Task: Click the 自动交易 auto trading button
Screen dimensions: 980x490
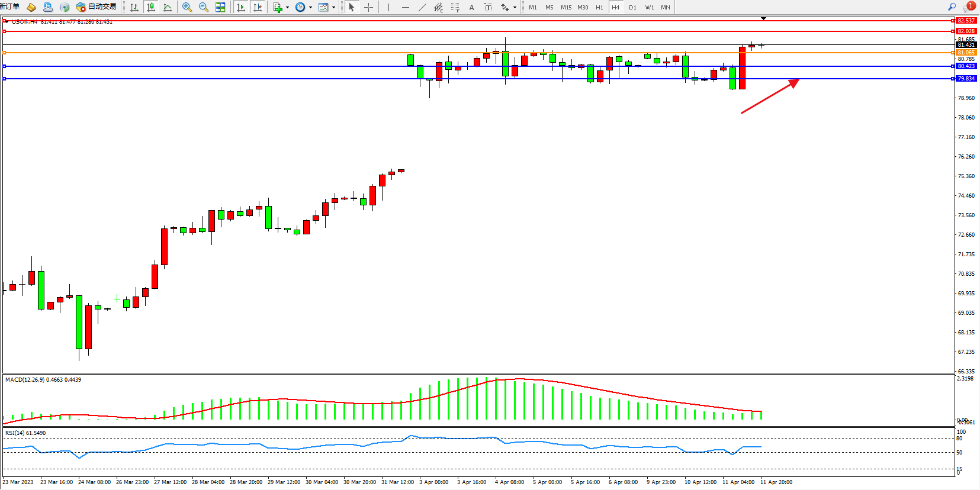Action: (x=97, y=7)
